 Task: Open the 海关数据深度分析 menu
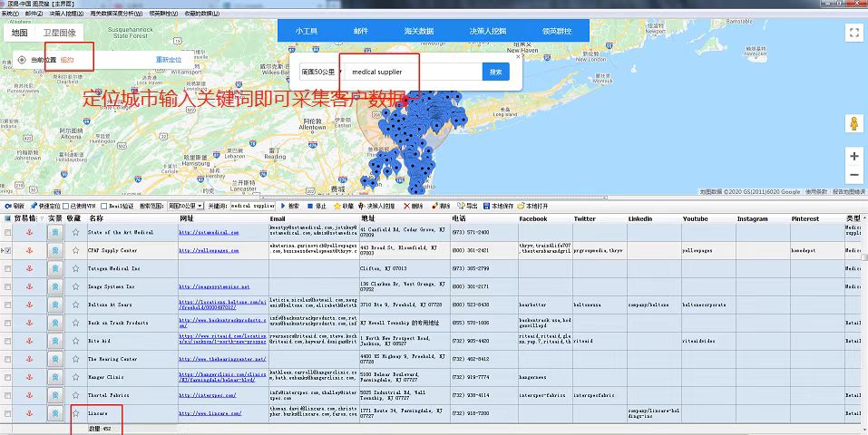point(115,14)
